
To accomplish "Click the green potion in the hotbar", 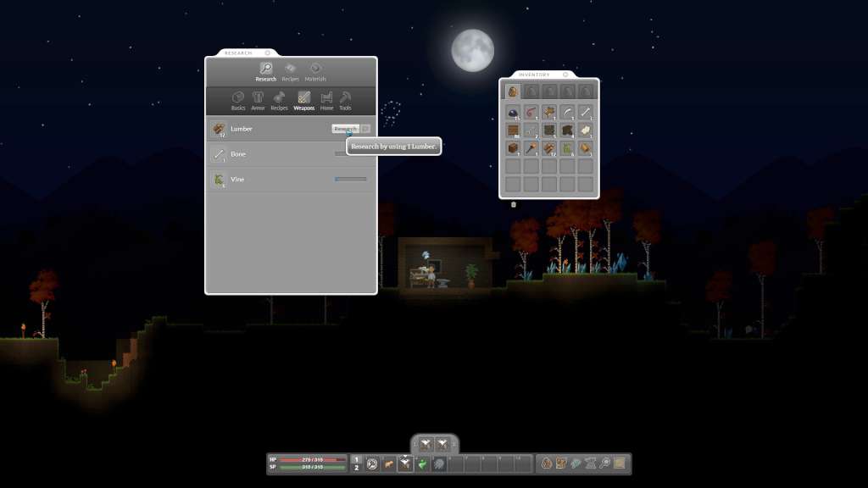I will [x=421, y=464].
